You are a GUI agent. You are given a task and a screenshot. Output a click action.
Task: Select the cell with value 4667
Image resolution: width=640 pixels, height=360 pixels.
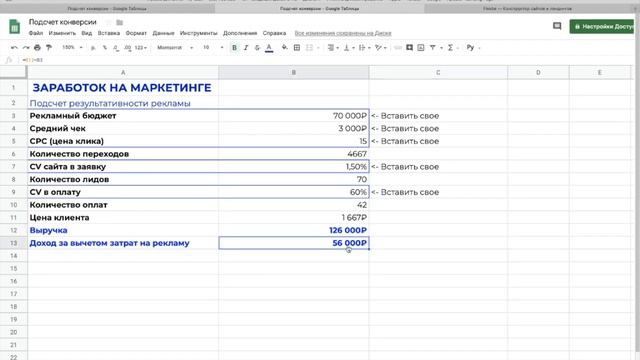(293, 154)
